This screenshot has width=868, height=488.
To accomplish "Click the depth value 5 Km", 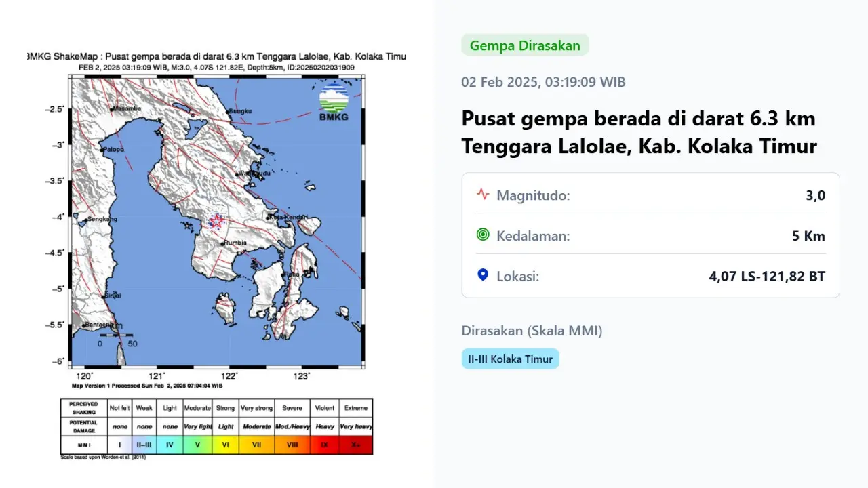I will (x=808, y=236).
